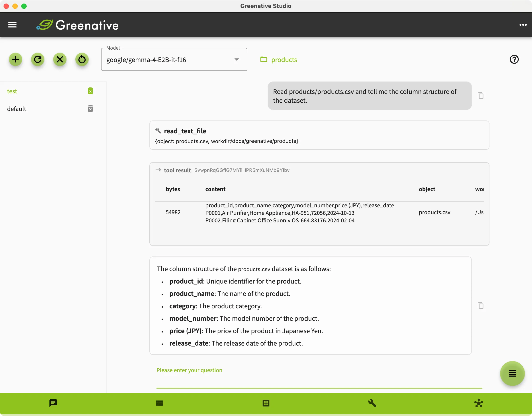The width and height of the screenshot is (532, 416).
Task: Switch to the tools wrench tab in bottom bar
Action: [372, 403]
